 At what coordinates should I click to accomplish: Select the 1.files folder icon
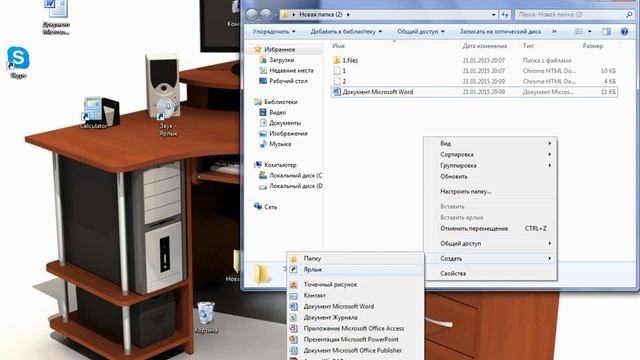(337, 60)
